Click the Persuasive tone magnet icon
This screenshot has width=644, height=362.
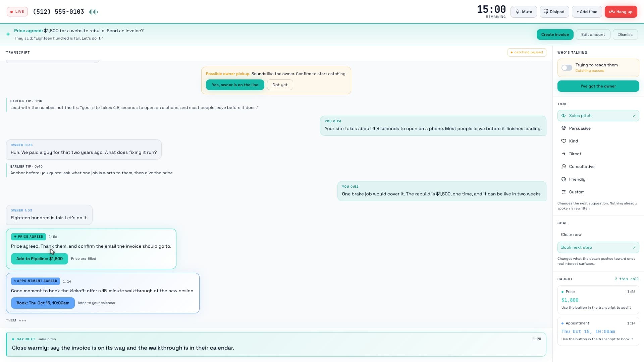(563, 128)
